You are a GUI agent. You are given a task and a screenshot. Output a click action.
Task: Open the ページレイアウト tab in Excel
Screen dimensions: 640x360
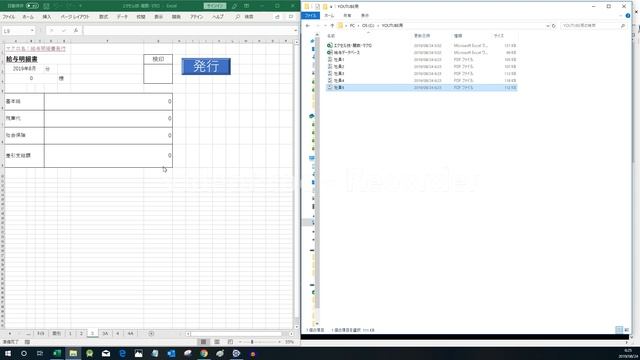pyautogui.click(x=75, y=17)
